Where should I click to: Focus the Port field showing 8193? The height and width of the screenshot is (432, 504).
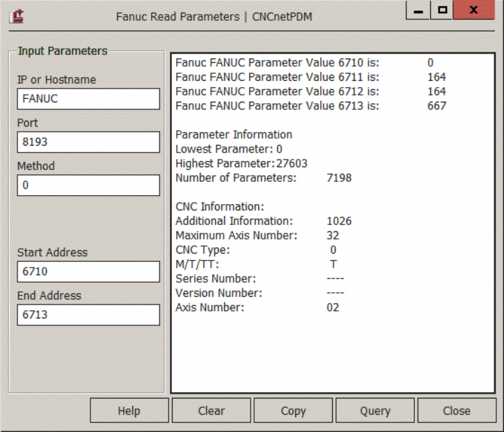(88, 142)
